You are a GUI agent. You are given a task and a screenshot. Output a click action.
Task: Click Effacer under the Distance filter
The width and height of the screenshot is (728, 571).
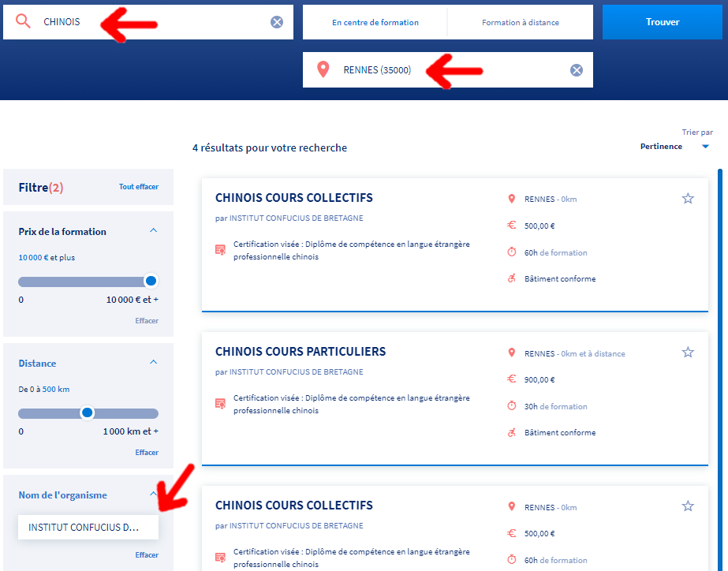pos(147,453)
